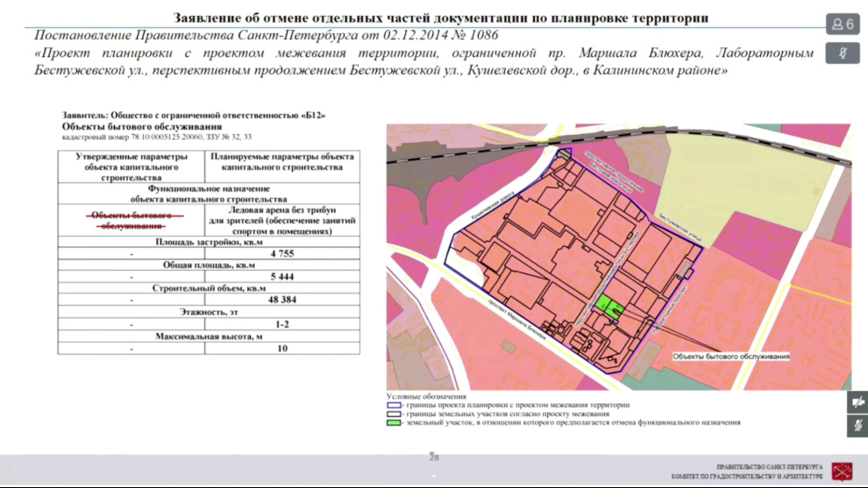Click the muted microphone indicator under participants counter
The width and height of the screenshot is (868, 488).
tap(843, 53)
